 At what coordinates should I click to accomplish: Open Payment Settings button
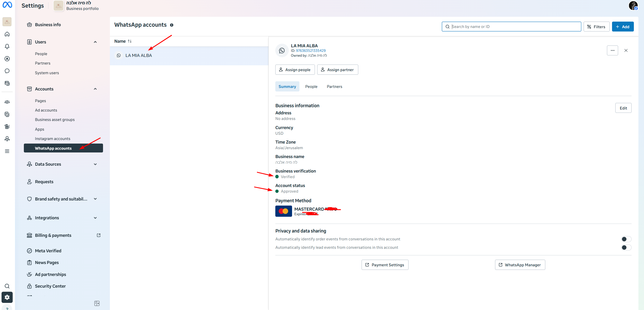pos(385,265)
